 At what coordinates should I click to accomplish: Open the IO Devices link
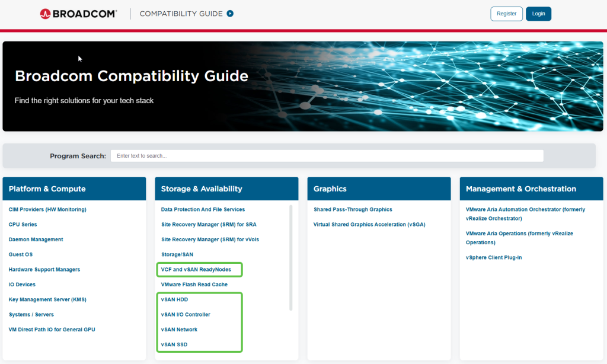22,285
